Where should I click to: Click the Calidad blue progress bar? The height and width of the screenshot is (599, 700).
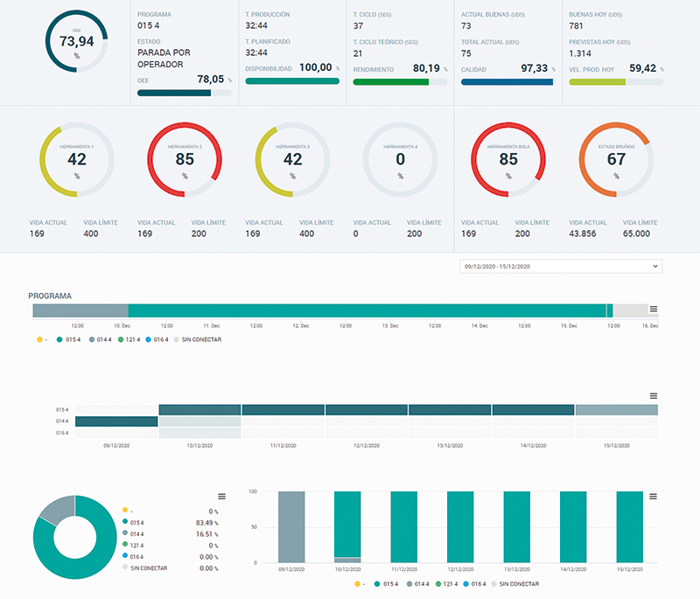coord(507,81)
